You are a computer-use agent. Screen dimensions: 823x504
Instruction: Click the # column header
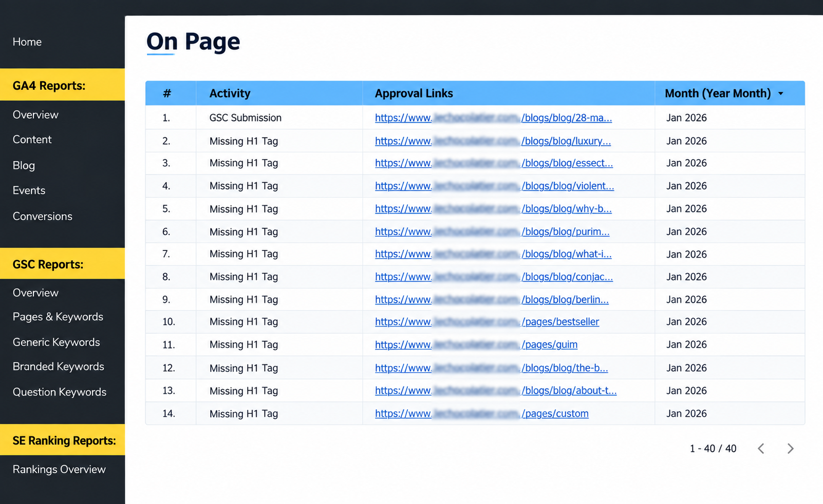coord(167,93)
